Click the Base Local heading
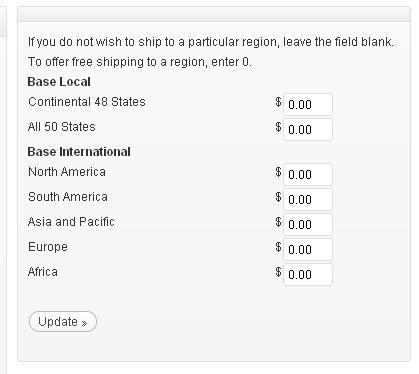 pos(59,82)
